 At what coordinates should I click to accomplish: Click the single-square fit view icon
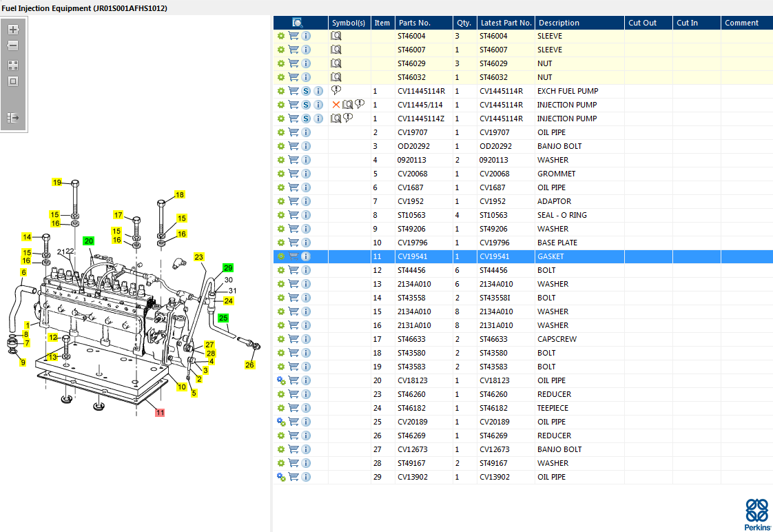tap(13, 81)
